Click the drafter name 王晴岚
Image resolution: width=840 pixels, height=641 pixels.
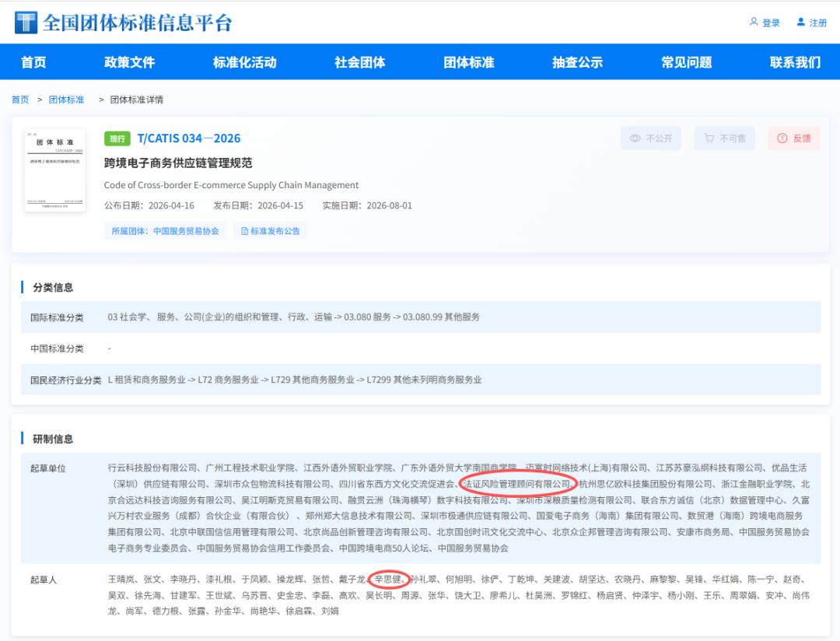[x=121, y=580]
